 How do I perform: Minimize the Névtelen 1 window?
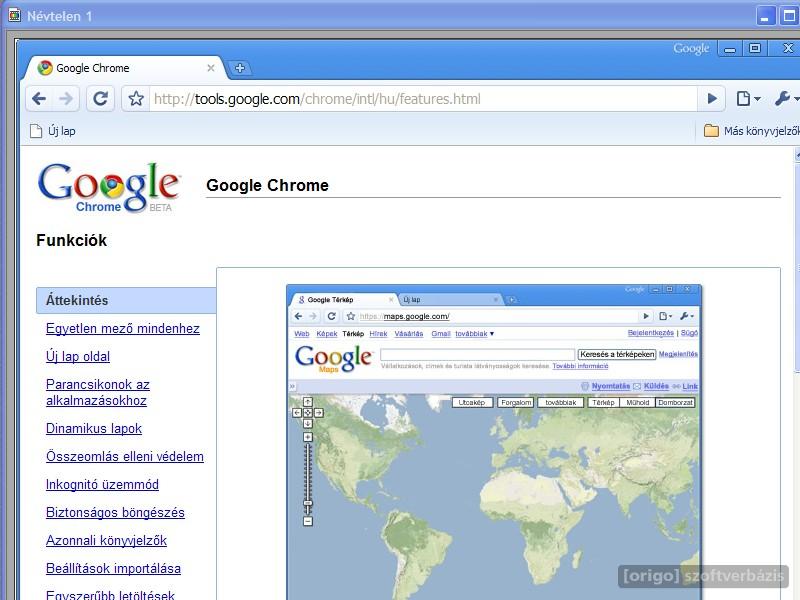click(765, 16)
